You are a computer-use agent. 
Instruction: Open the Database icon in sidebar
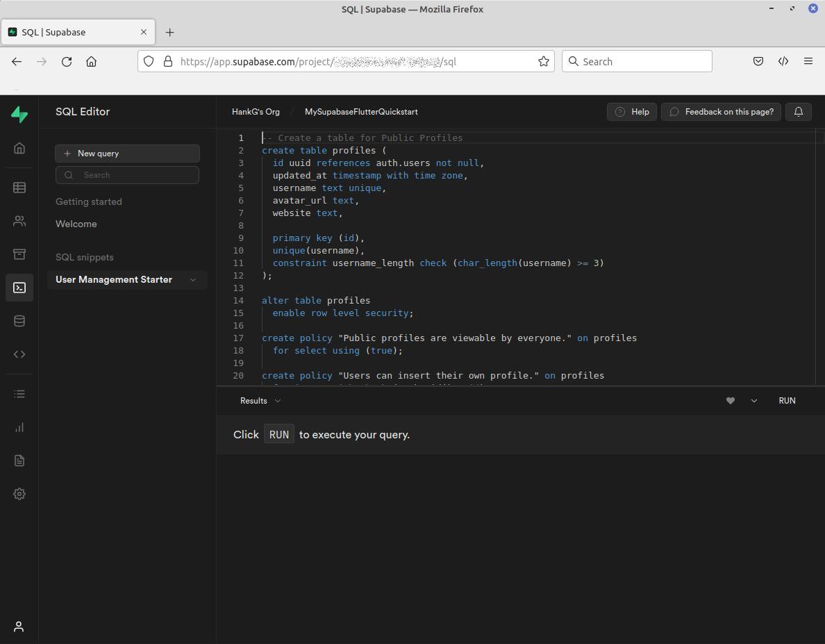pos(19,321)
